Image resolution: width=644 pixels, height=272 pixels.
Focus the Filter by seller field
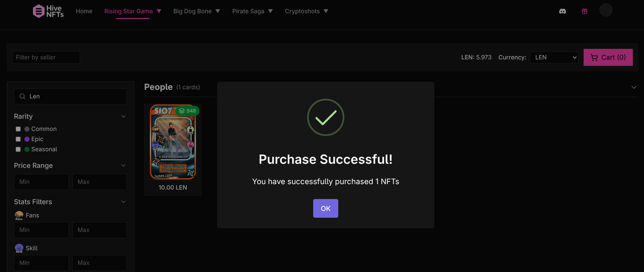click(x=46, y=57)
